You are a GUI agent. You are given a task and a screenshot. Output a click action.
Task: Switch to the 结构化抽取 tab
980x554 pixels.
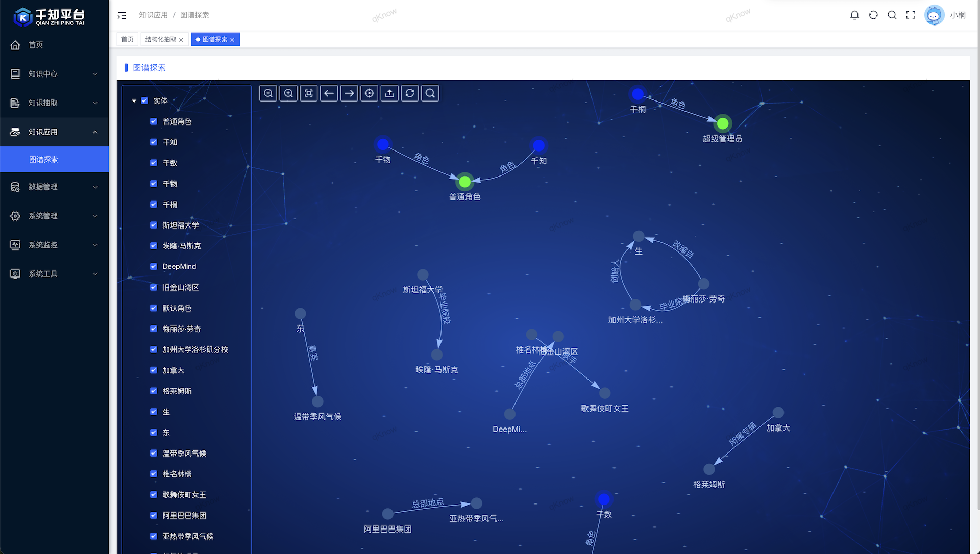(160, 39)
